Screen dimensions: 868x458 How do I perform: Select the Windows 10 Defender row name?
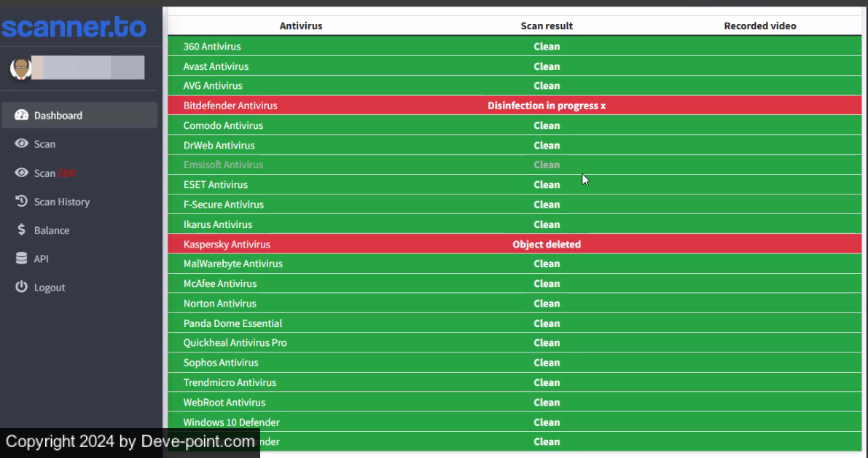231,422
